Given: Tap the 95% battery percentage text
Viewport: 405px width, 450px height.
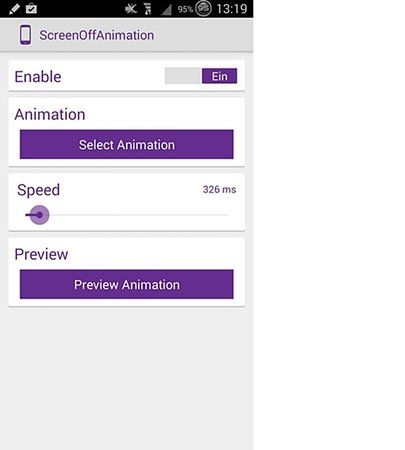Looking at the screenshot, I should pos(185,9).
